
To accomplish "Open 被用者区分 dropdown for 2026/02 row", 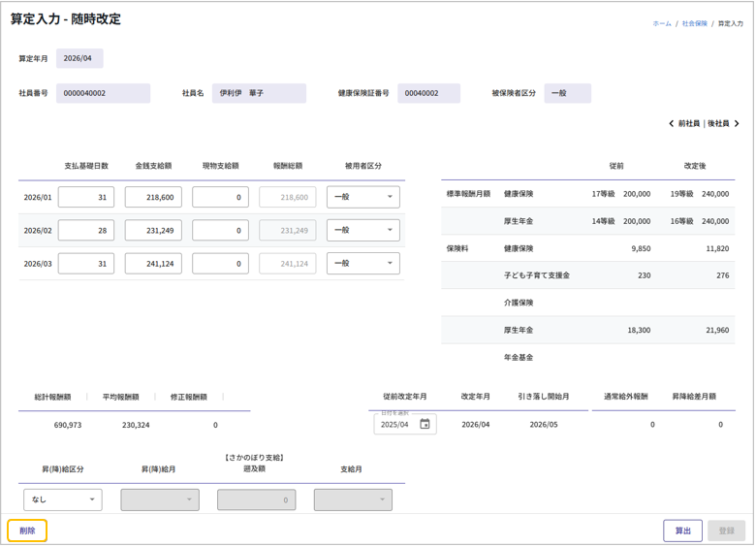I will pyautogui.click(x=362, y=230).
